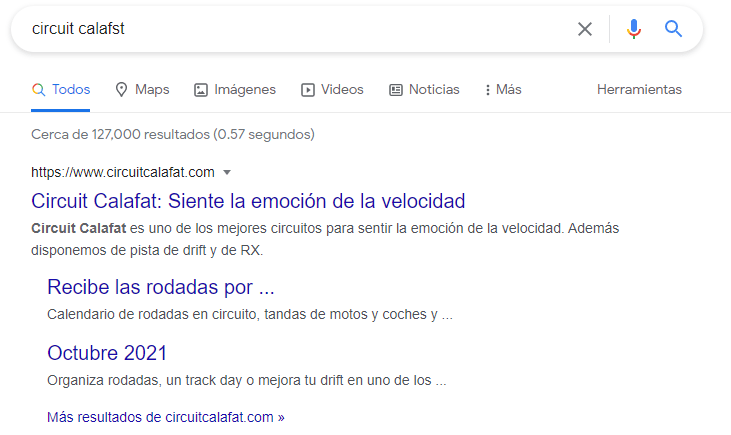Switch to the Maps tab
Image resolution: width=731 pixels, height=435 pixels.
(142, 90)
